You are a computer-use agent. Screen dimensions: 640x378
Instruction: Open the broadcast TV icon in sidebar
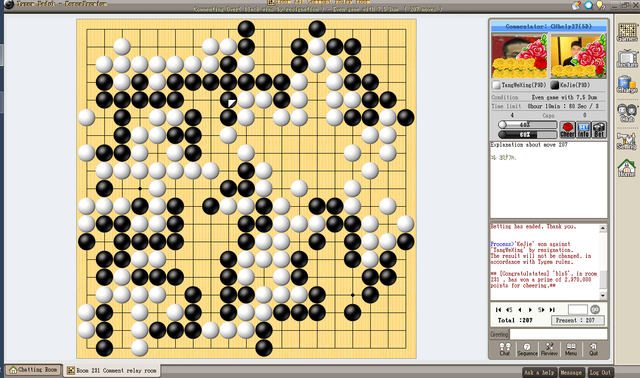pos(627,59)
